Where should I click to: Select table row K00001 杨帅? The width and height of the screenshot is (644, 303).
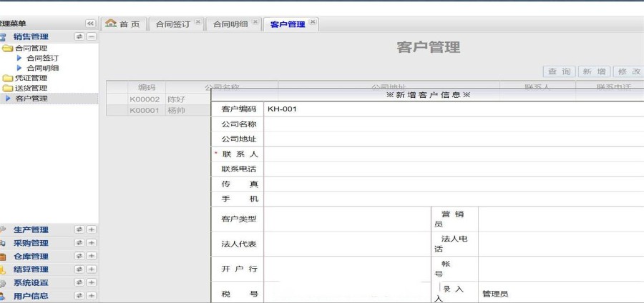click(x=159, y=110)
